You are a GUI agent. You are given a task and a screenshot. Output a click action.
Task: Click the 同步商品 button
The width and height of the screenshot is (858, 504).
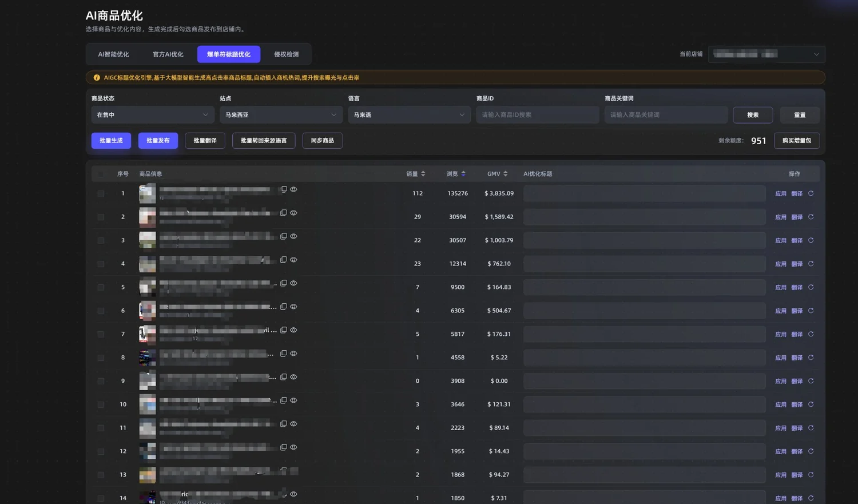[x=323, y=141]
